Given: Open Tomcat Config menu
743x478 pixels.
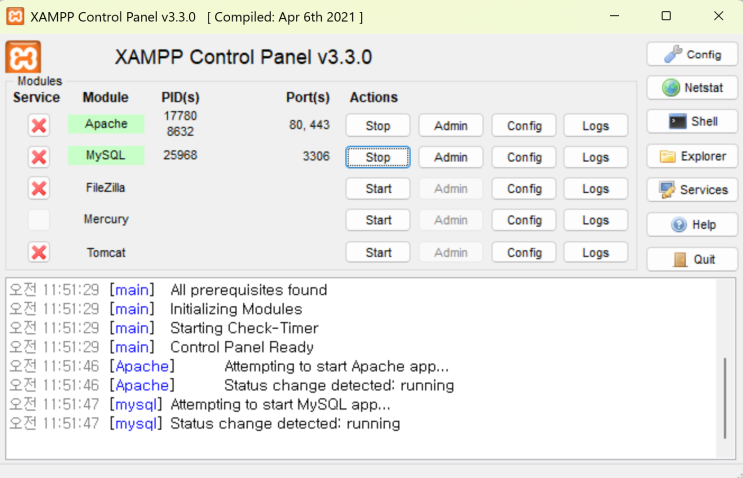Looking at the screenshot, I should pos(524,253).
